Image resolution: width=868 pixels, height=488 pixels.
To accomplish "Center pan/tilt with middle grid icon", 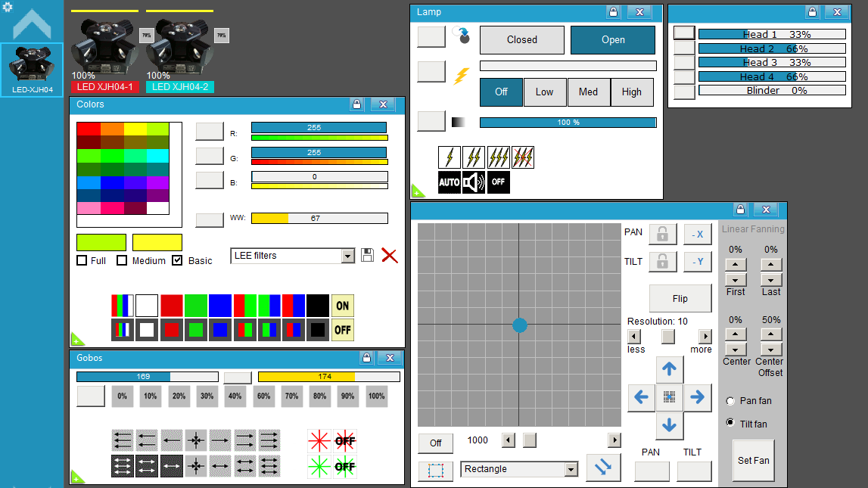I will [669, 396].
